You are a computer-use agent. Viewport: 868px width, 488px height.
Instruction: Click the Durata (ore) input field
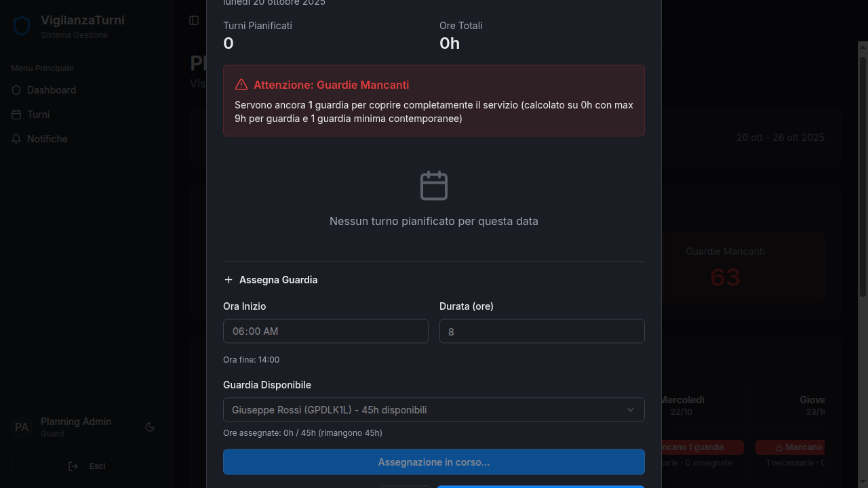pos(542,331)
